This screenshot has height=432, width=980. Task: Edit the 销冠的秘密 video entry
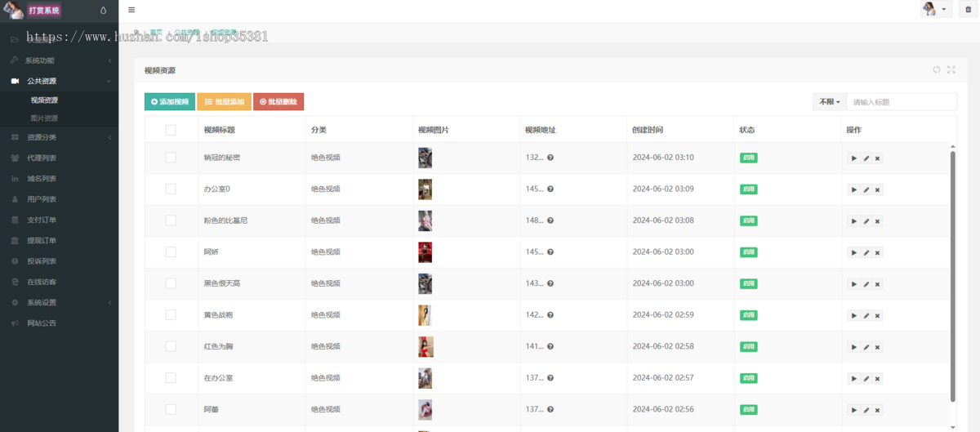tap(866, 158)
